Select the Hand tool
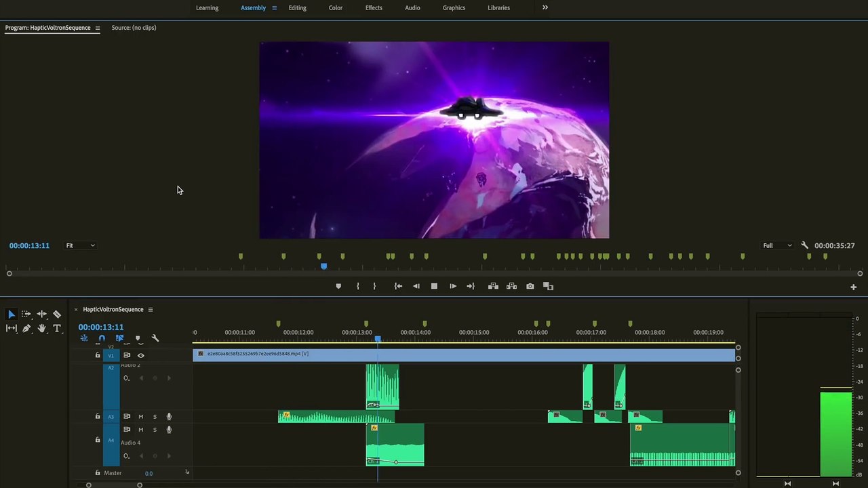 coord(41,328)
